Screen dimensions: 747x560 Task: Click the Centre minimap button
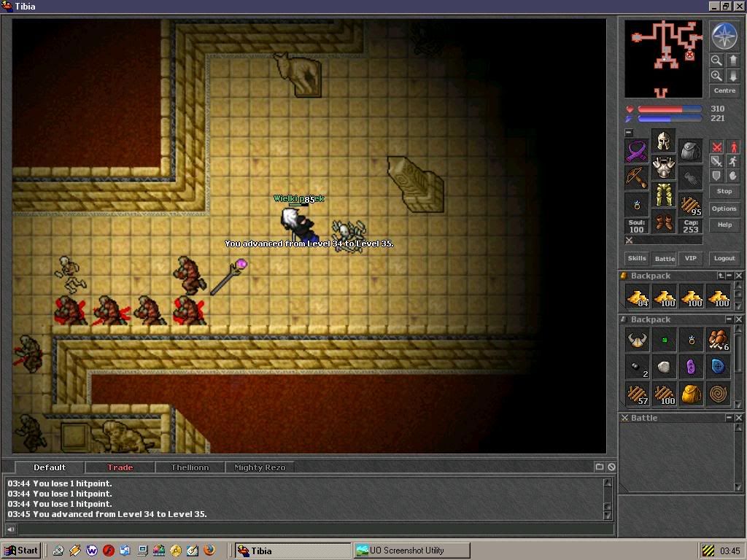(724, 90)
